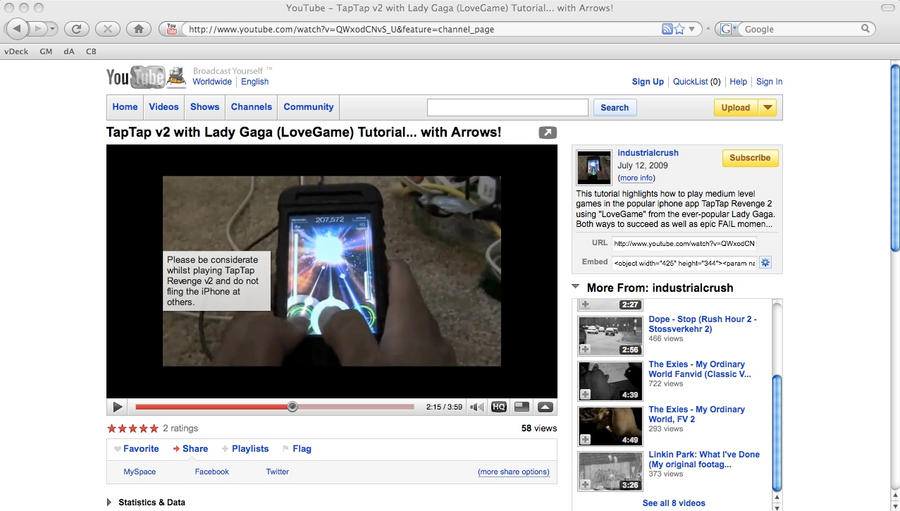Screen dimensions: 900x511
Task: Focus the YouTube search input field
Action: pos(507,107)
